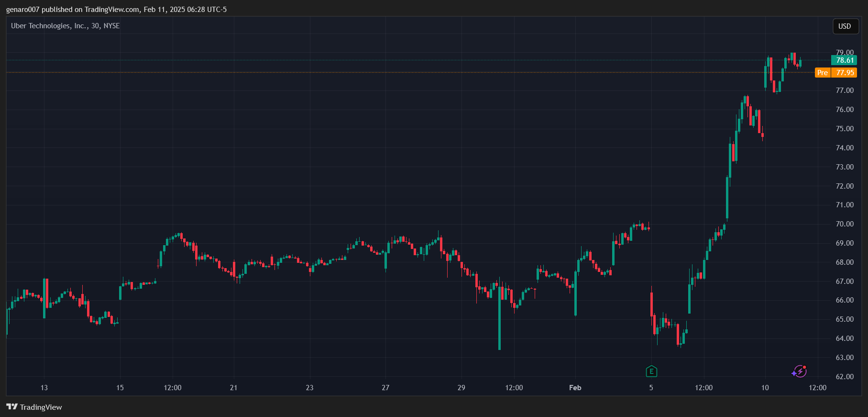The image size is (868, 417).
Task: Click the 79.00 price axis label
Action: [845, 52]
